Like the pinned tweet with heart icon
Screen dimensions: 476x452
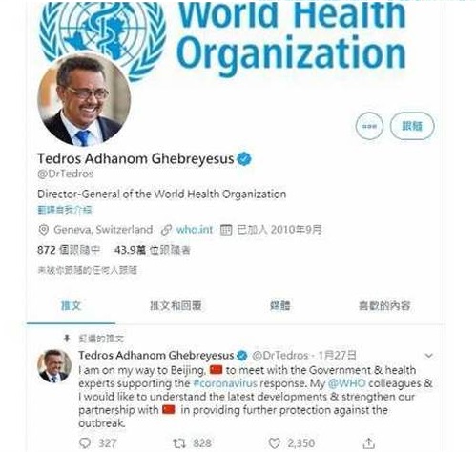pos(275,443)
